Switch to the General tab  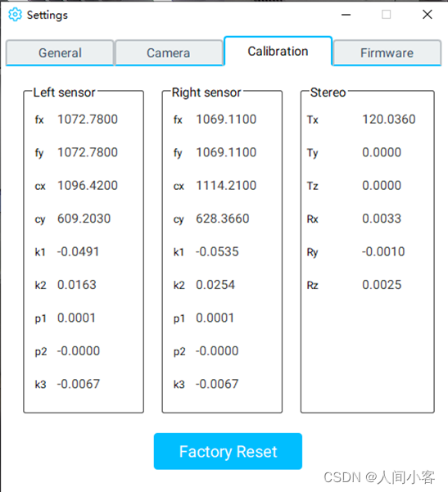tap(60, 52)
